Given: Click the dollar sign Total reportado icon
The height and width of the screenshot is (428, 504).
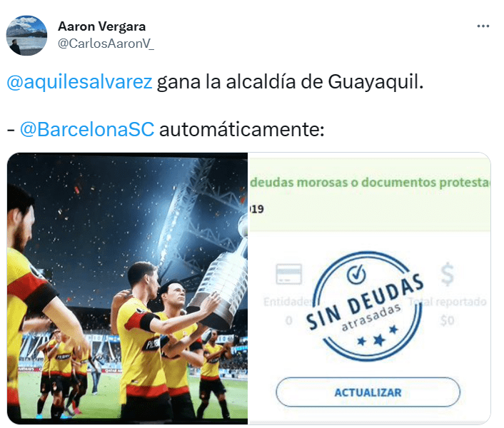Looking at the screenshot, I should point(447,274).
